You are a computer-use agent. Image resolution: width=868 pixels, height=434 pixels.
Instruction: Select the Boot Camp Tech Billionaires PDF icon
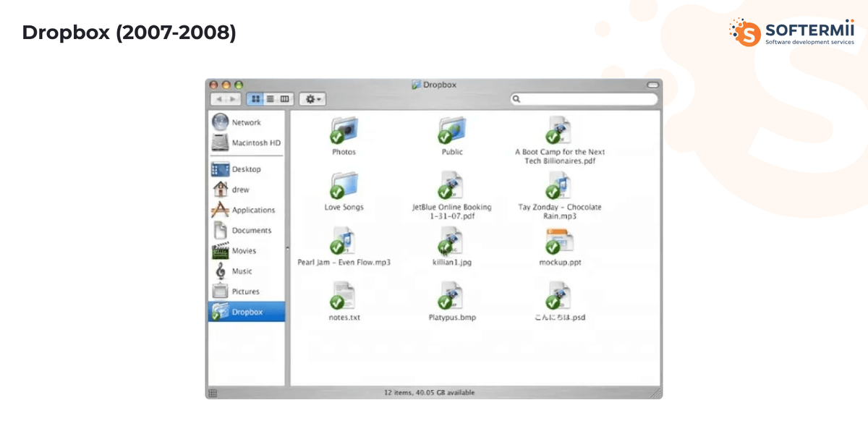click(559, 130)
